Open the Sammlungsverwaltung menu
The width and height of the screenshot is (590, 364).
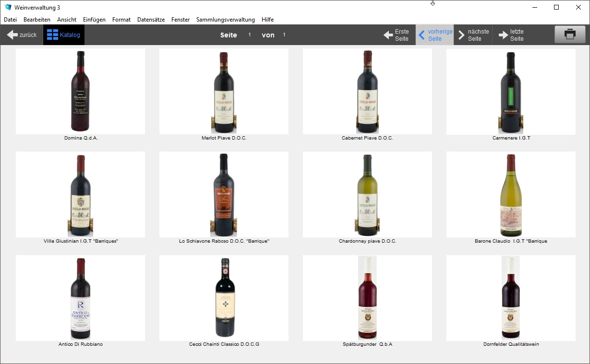[225, 20]
